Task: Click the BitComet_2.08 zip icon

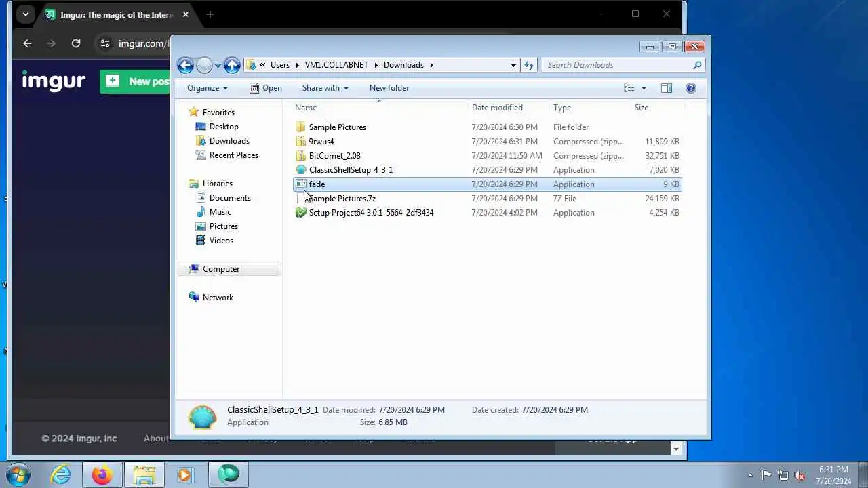Action: (x=301, y=156)
